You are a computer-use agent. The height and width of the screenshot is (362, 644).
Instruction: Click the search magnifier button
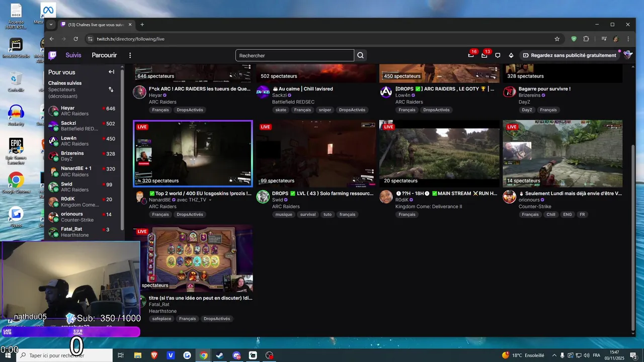tap(360, 55)
